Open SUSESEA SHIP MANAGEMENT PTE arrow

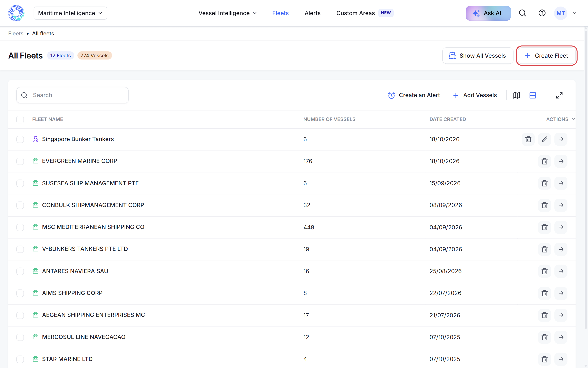tap(561, 183)
